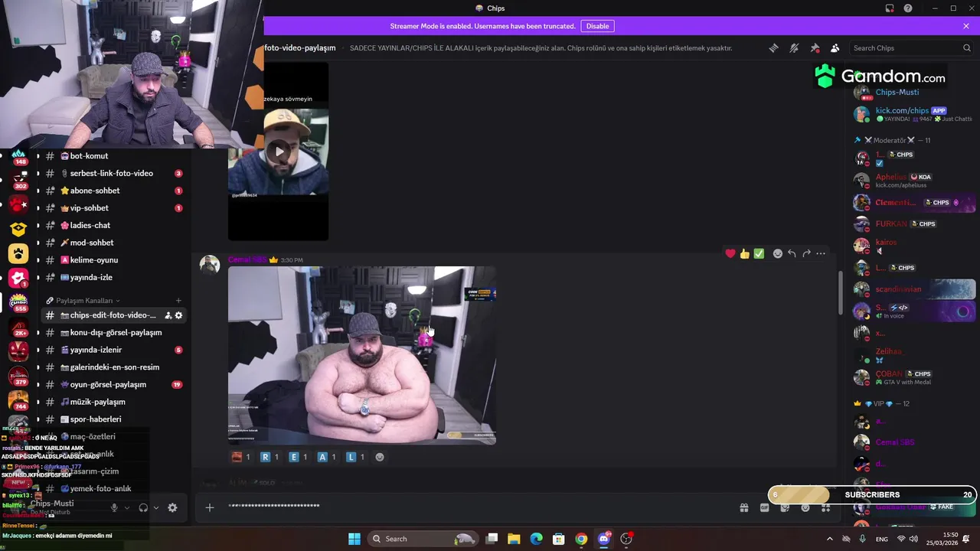Open User Settings gear

[172, 507]
